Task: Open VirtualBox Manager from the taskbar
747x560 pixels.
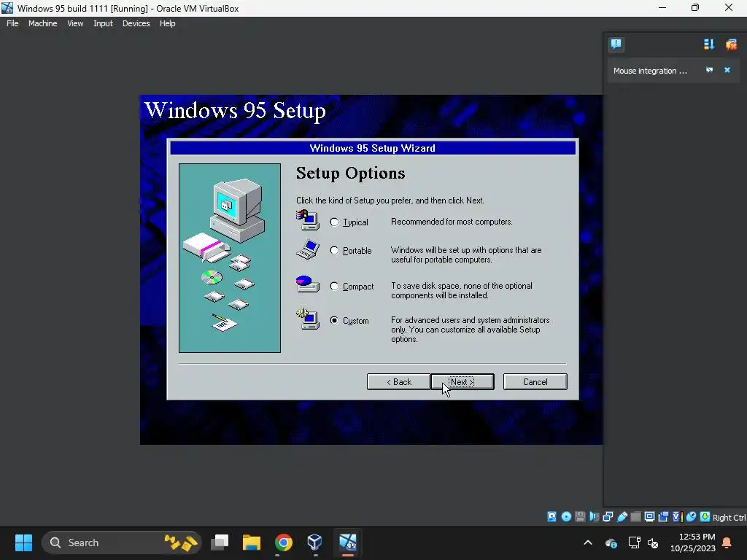Action: point(315,542)
